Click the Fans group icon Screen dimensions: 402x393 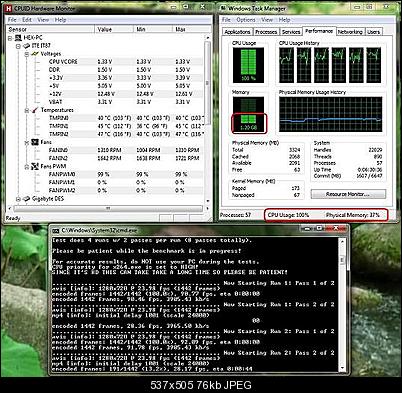35,142
